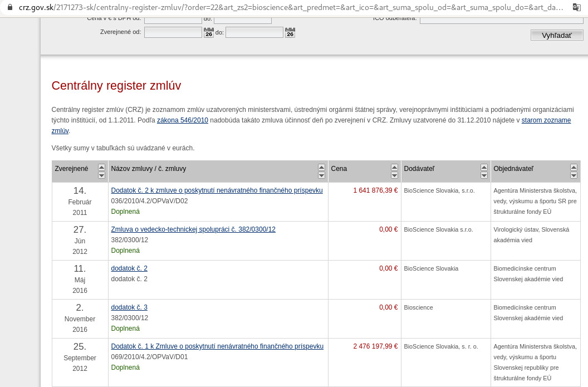Sort Dodávateľ column ascending
This screenshot has height=387, width=588.
pos(484,168)
